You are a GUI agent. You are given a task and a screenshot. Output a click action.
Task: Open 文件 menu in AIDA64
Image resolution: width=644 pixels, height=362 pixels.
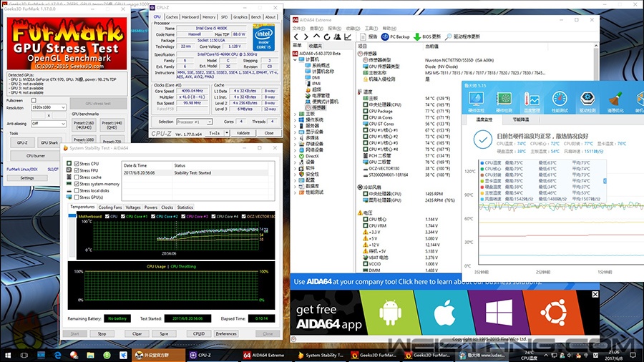pyautogui.click(x=298, y=29)
